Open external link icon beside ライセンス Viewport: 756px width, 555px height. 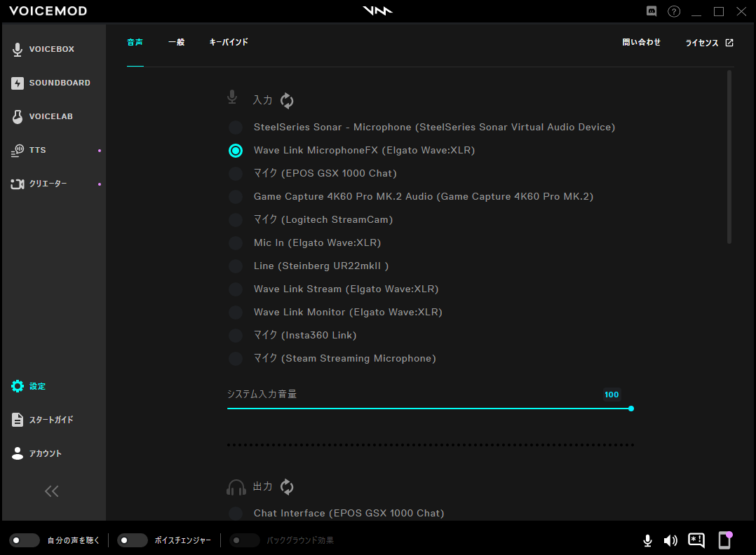click(x=729, y=43)
